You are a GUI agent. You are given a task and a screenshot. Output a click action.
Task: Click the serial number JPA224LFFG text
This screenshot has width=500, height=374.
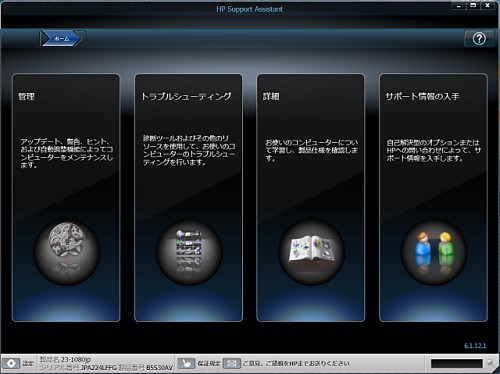coord(98,368)
